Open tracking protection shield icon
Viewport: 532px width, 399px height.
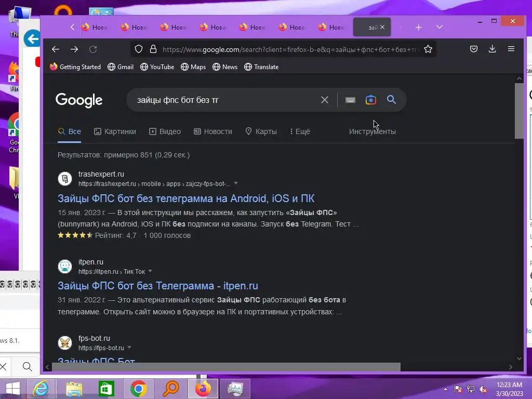tap(138, 49)
